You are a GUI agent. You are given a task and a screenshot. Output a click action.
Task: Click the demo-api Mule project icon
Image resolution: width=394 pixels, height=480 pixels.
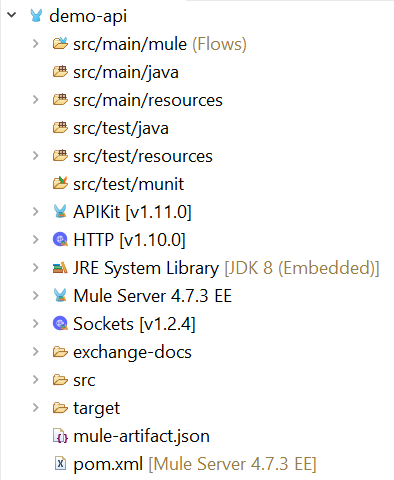(x=36, y=16)
